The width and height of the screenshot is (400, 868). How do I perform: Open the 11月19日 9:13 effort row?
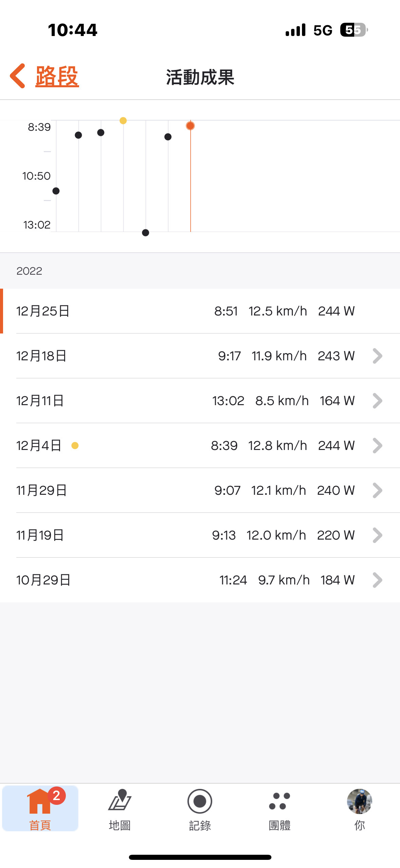200,535
